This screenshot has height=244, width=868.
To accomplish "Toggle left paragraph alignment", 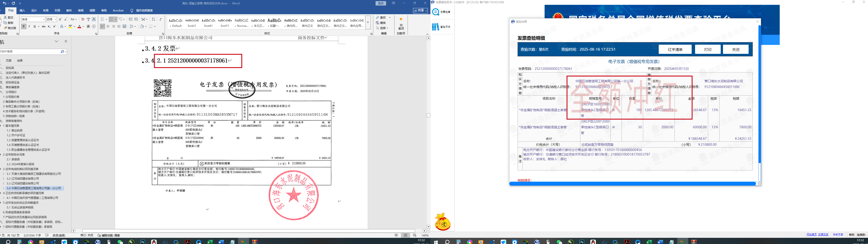I will point(102,26).
